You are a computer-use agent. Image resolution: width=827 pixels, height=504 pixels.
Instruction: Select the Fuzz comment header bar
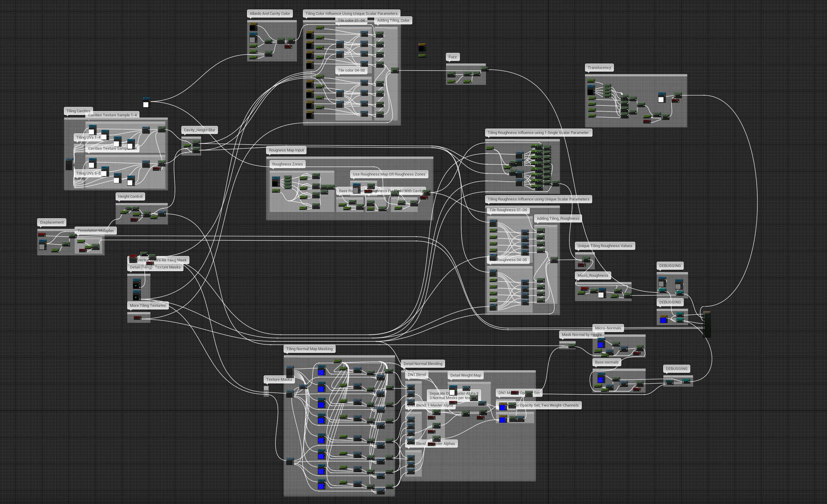click(x=453, y=56)
